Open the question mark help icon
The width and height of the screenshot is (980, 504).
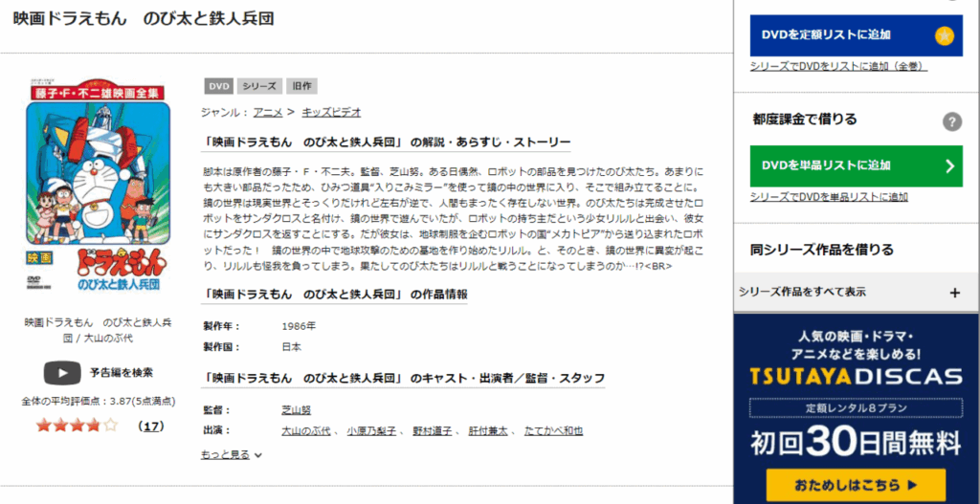(x=951, y=121)
